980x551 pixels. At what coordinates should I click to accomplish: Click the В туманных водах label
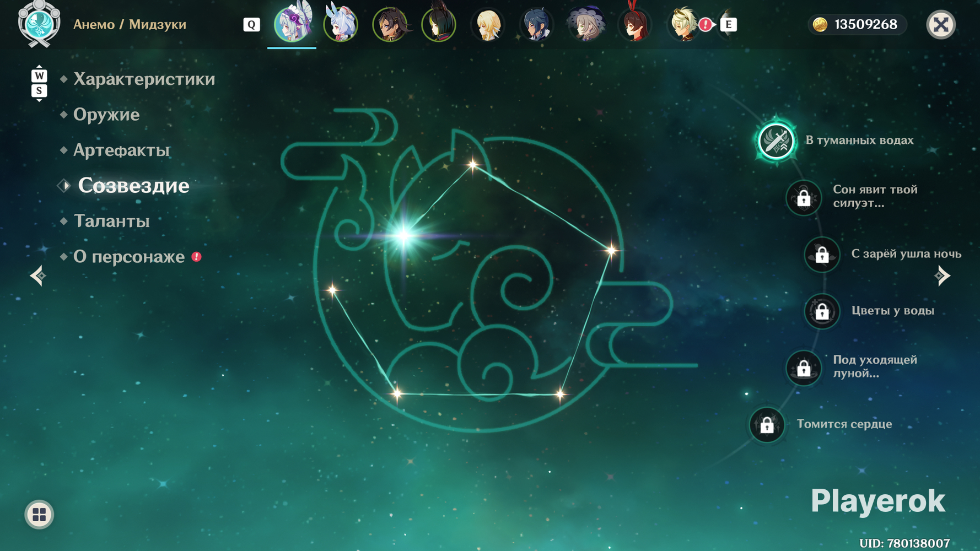859,141
